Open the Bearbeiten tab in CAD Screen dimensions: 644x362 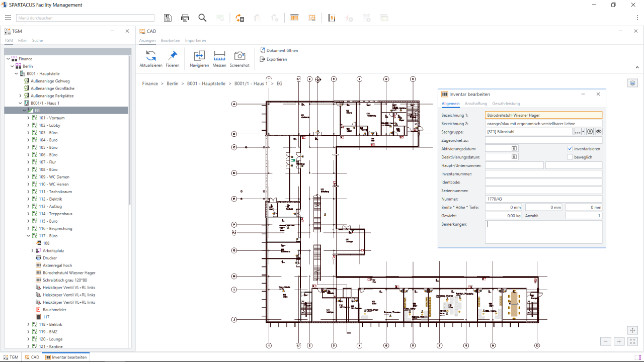(170, 41)
